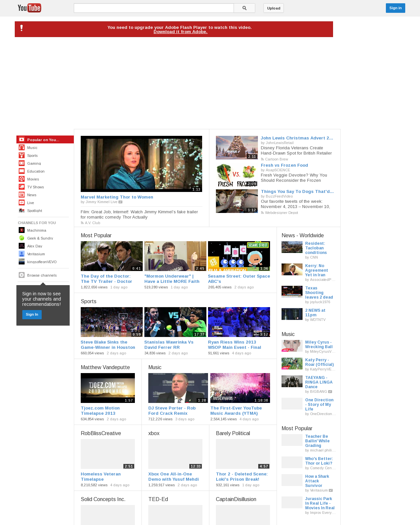Click the Movies film reel icon
The image size is (420, 525).
pyautogui.click(x=22, y=179)
